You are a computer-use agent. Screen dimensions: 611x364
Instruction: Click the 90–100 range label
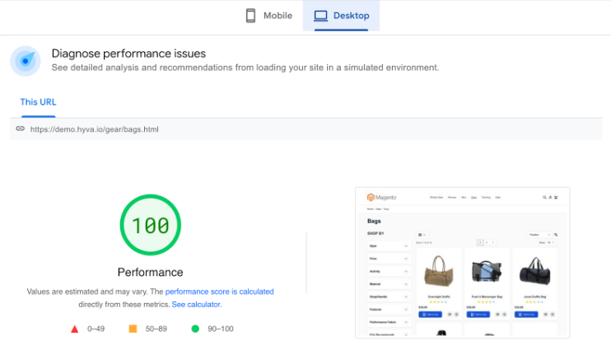click(221, 329)
